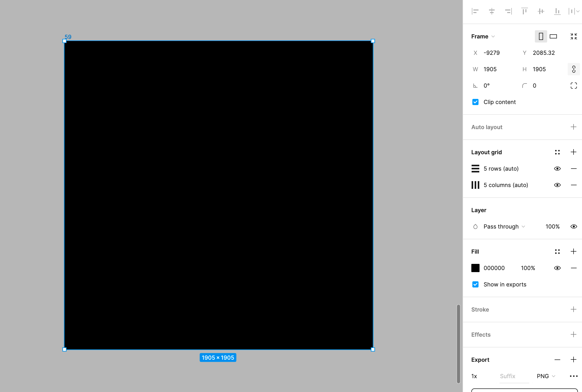Click the add Layout grid icon
Viewport: 582px width, 392px height.
(x=573, y=152)
